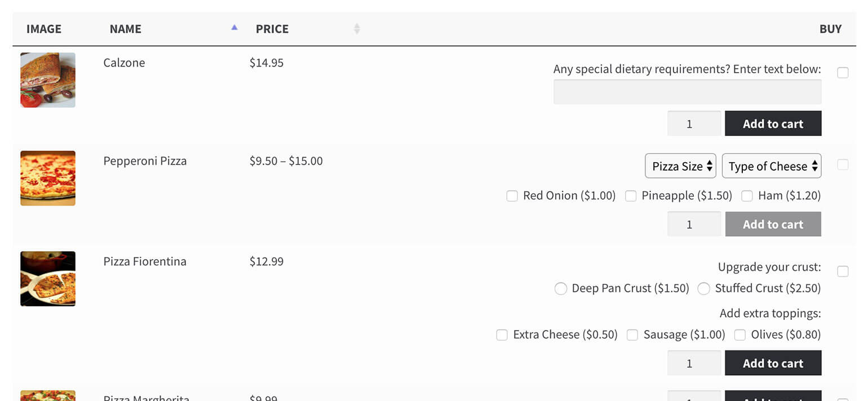Open the Pizza Fiorentina thumbnail image
The image size is (868, 401).
pyautogui.click(x=48, y=279)
